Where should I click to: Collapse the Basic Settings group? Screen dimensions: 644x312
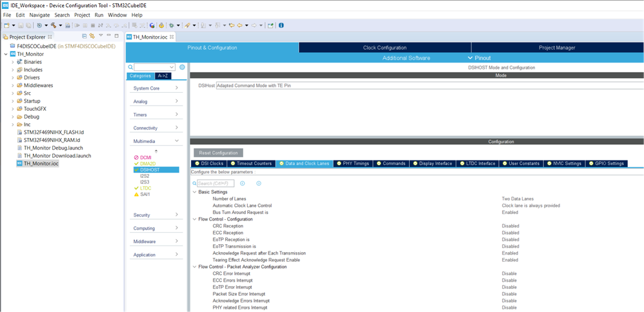pos(194,191)
